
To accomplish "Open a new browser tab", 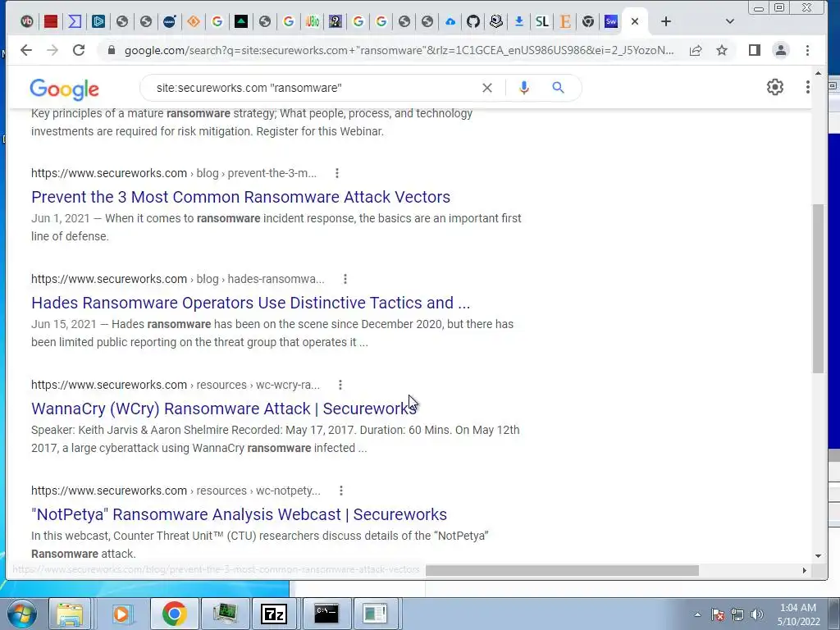I will tap(666, 21).
